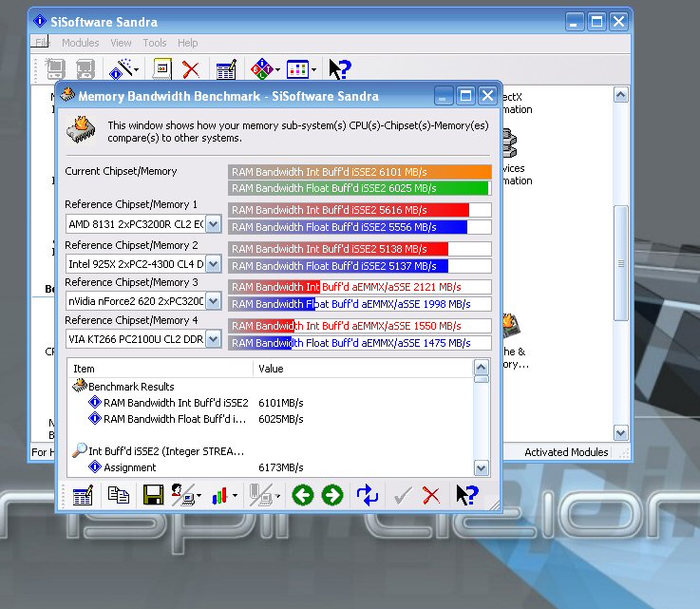
Task: Click the blue Float Buff'd 5556 MB/s bar
Action: pyautogui.click(x=360, y=227)
